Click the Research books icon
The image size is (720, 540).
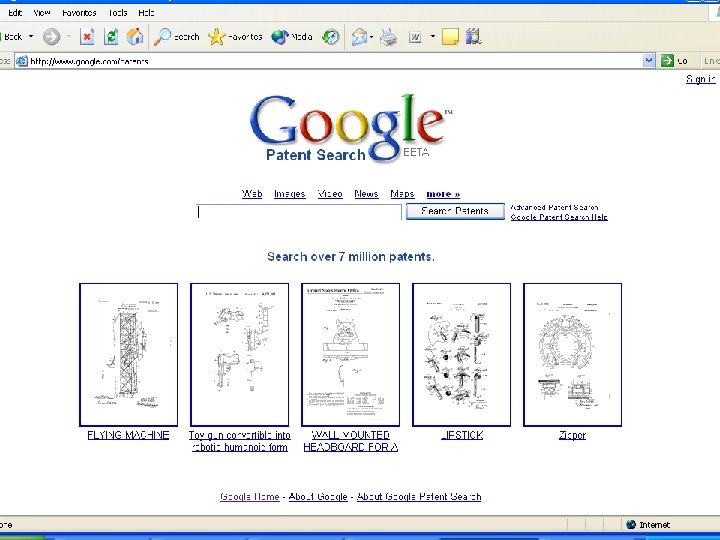pos(473,37)
